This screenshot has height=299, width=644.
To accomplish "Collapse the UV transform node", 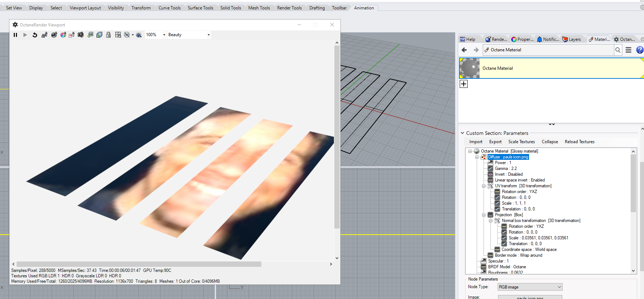I will pos(484,186).
